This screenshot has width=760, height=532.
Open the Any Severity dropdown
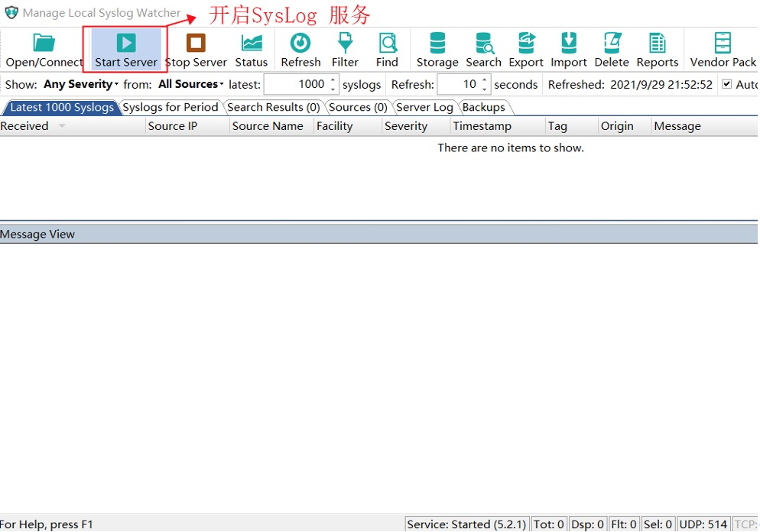click(80, 84)
